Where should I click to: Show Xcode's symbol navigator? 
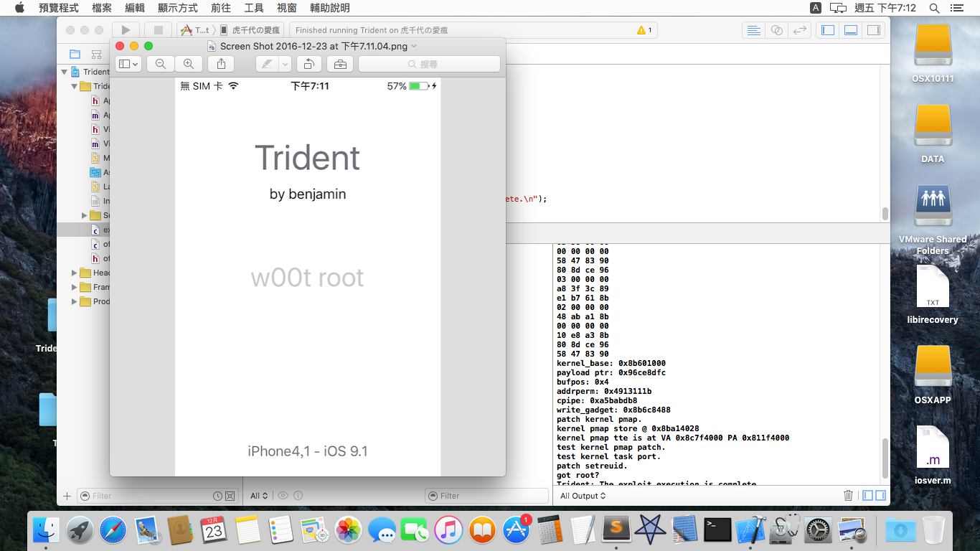[96, 54]
